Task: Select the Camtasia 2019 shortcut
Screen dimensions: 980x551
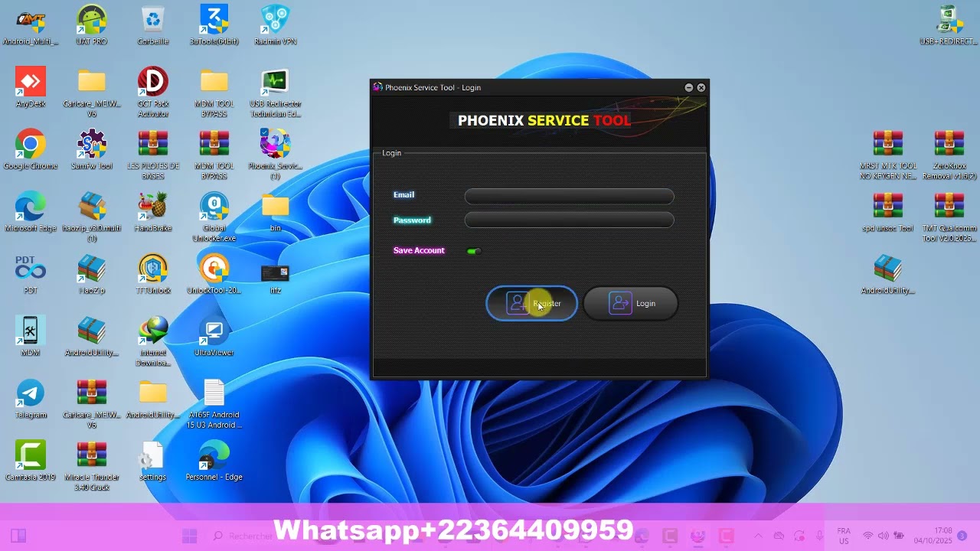Action: (x=31, y=461)
